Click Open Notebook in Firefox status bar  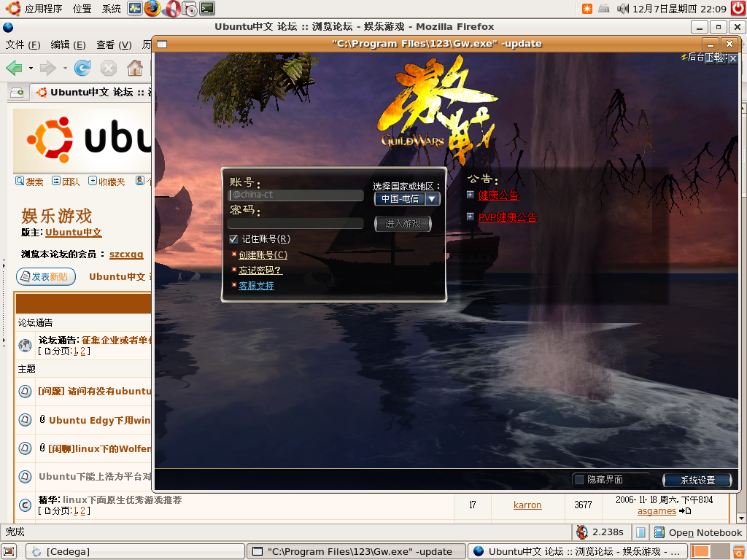pos(698,532)
